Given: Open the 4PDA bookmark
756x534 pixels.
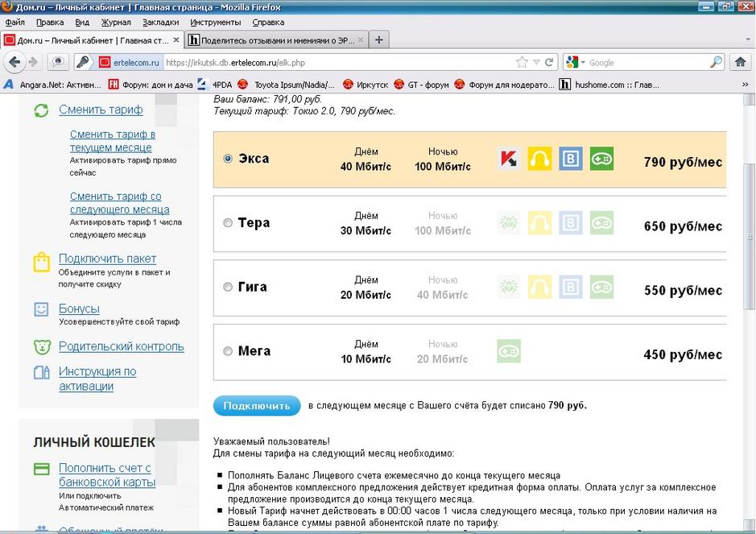Looking at the screenshot, I should [215, 85].
